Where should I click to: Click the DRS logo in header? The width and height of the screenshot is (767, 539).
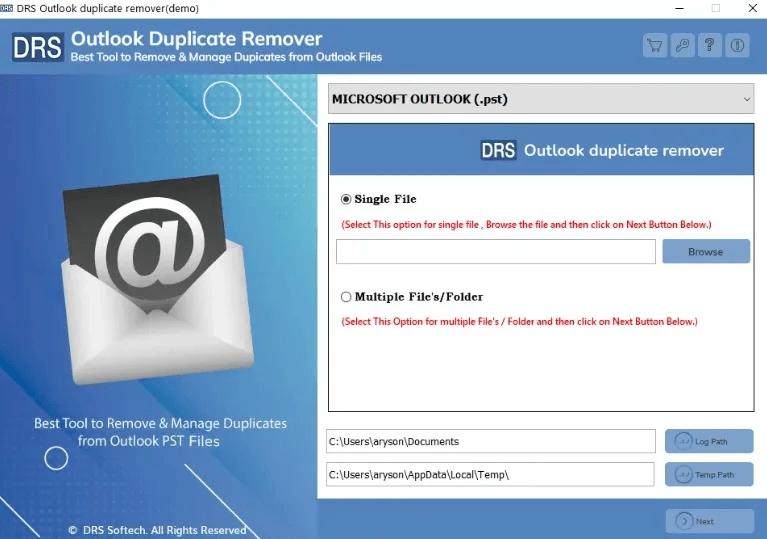pos(38,47)
